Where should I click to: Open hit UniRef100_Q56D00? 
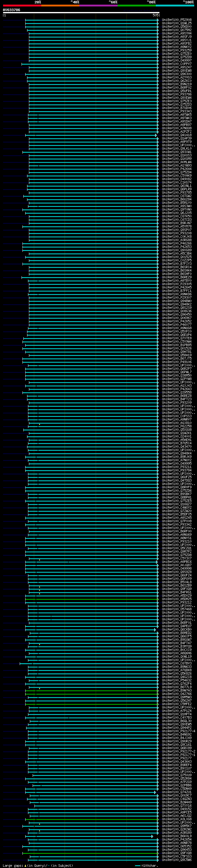pyautogui.click(x=176, y=26)
